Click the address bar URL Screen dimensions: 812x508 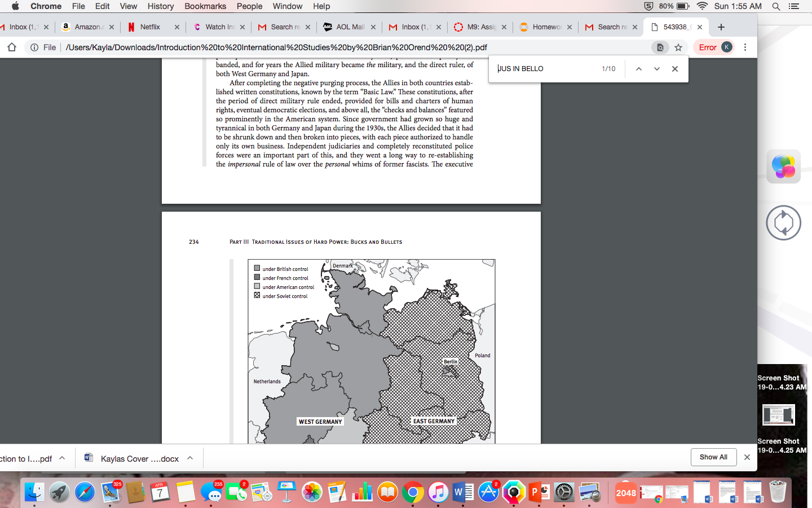(276, 47)
